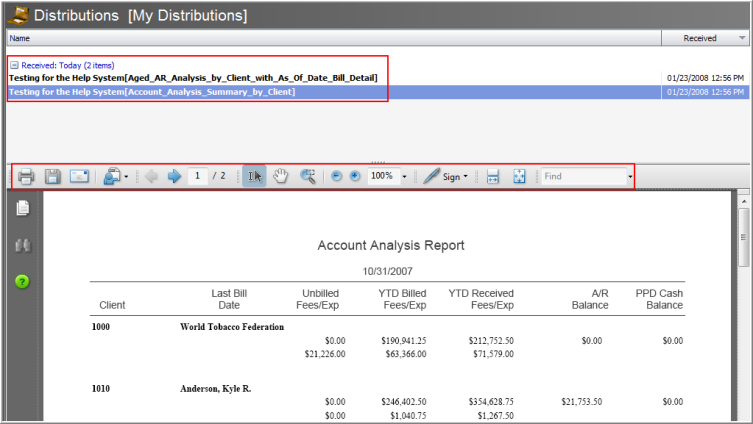Click the Find search field
Image resolution: width=753 pixels, height=424 pixels.
583,177
